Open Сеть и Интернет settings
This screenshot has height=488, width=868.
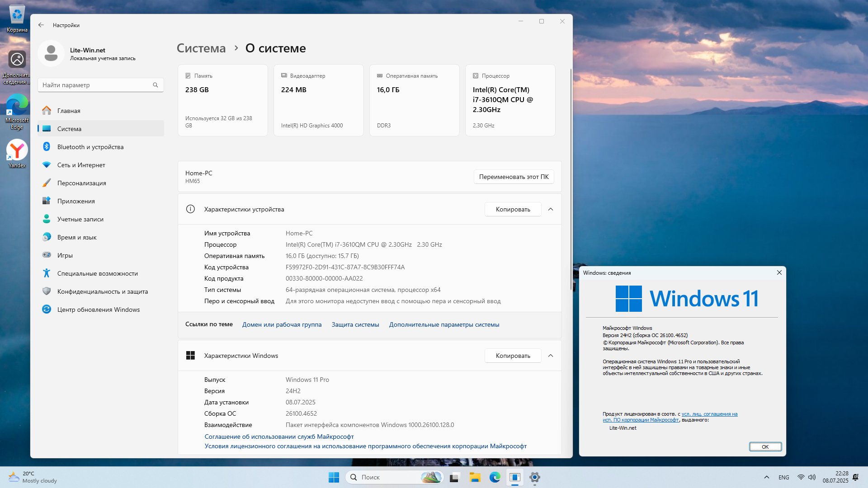pos(81,165)
